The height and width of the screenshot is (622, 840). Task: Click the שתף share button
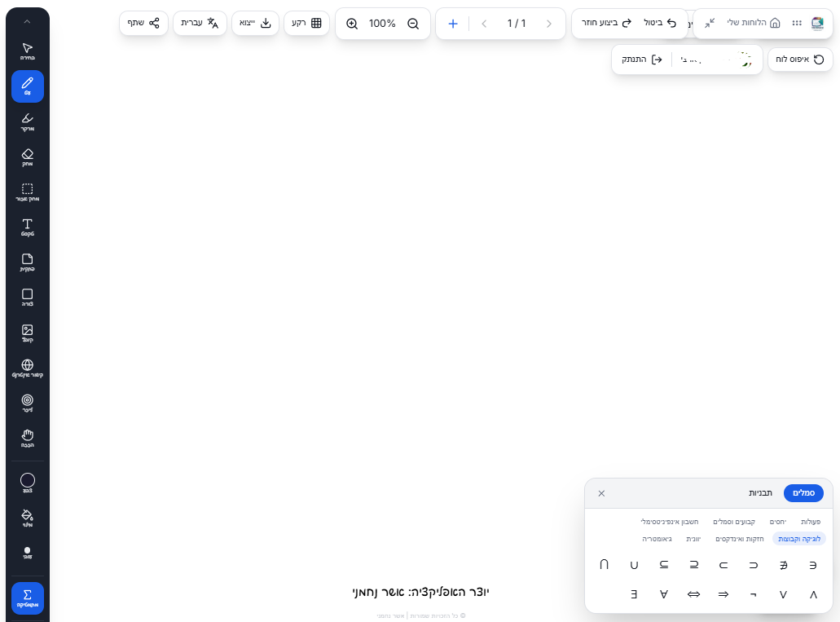(x=143, y=23)
